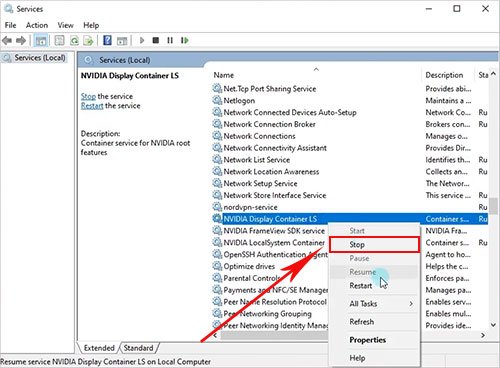Open the File menu

(10, 25)
